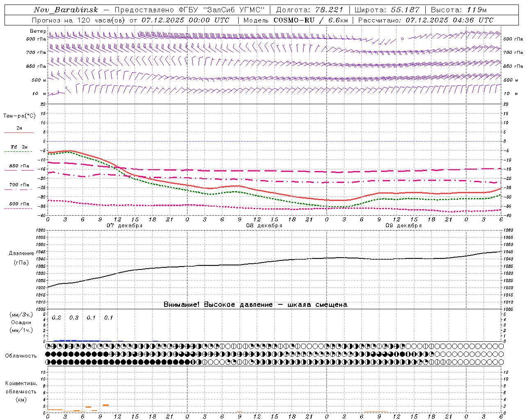Click the (мм/3ч.) precipitation unit label
The image size is (525, 420).
click(21, 315)
